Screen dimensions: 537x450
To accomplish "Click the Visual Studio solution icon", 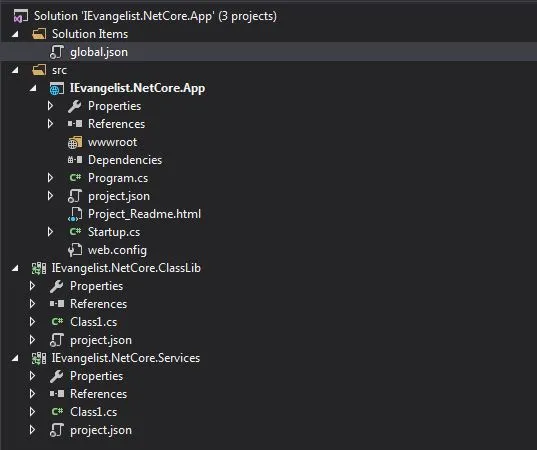I will pyautogui.click(x=21, y=16).
